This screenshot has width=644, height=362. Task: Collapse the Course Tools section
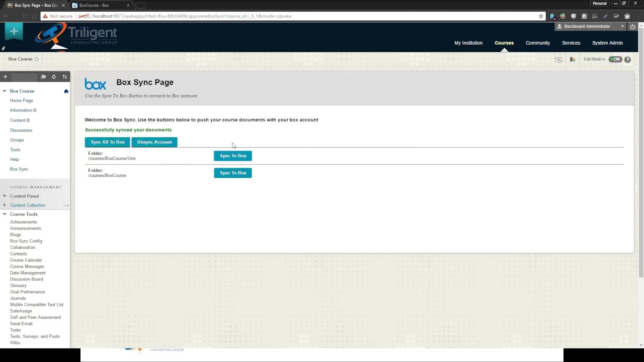coord(5,214)
